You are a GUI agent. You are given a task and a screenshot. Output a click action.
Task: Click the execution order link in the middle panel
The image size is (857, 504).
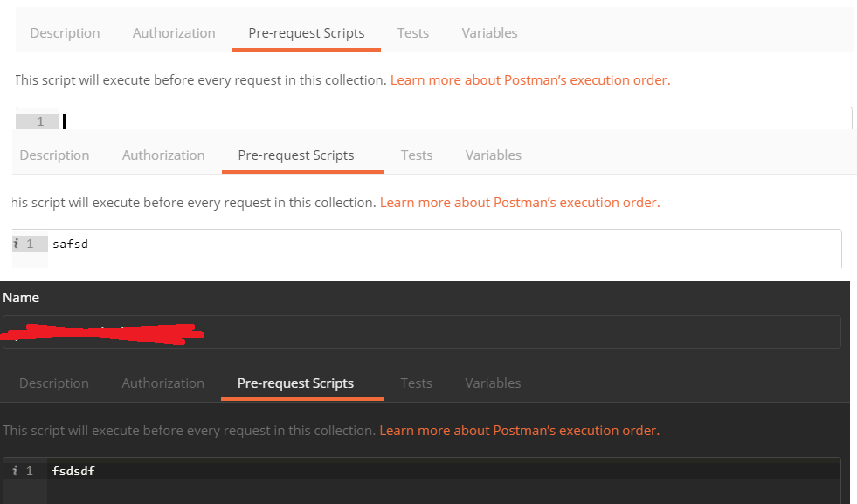pyautogui.click(x=519, y=202)
